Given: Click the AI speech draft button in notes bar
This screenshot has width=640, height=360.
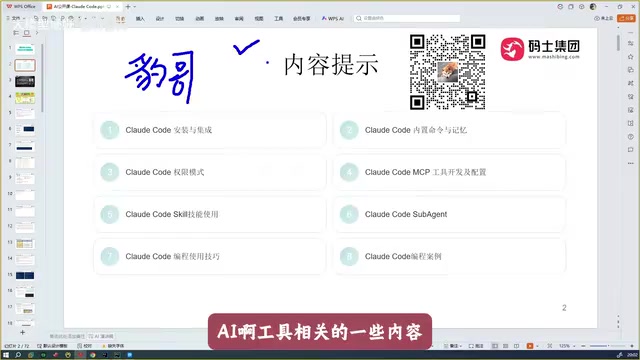Looking at the screenshot, I should (x=101, y=336).
